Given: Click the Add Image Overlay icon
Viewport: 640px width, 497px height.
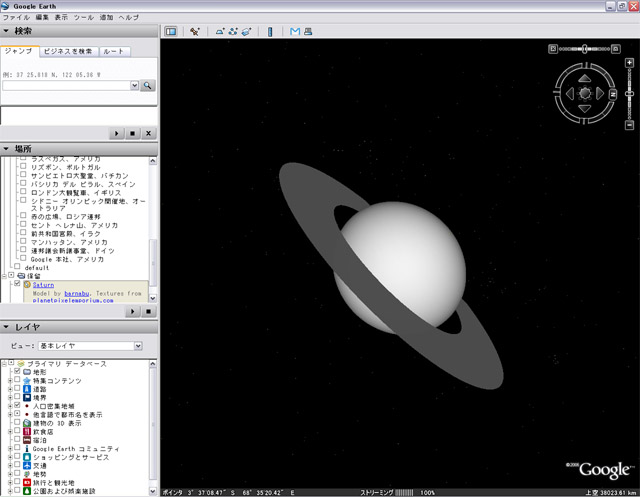Looking at the screenshot, I should click(247, 31).
